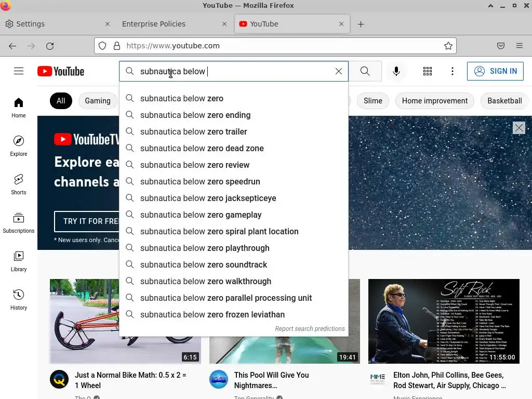
Task: Choose suggestion 'subnautica below zero walkthrough'
Action: click(x=234, y=281)
